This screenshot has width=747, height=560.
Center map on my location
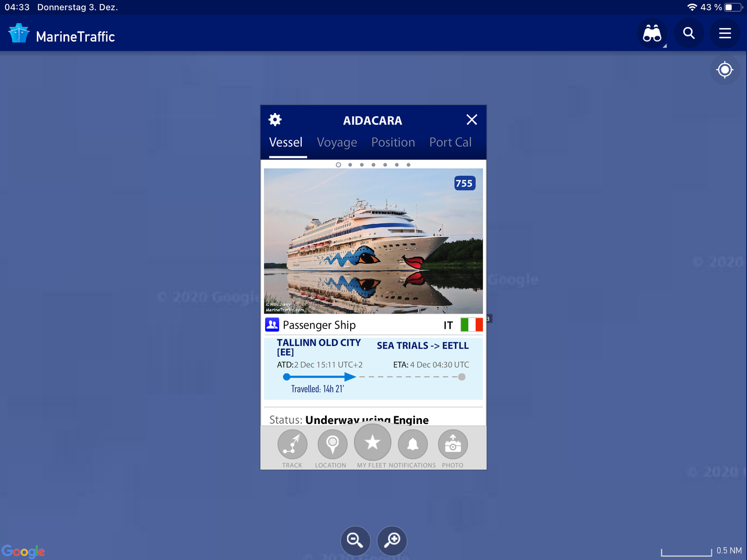[x=725, y=70]
